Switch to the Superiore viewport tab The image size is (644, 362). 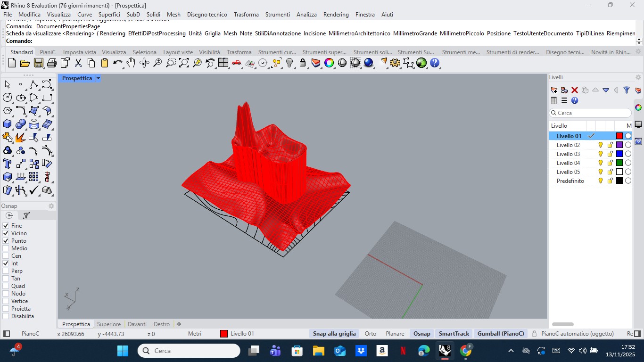click(109, 324)
